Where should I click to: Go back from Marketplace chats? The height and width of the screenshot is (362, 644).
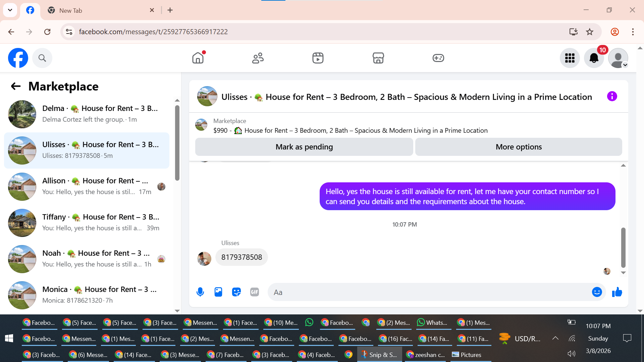16,86
